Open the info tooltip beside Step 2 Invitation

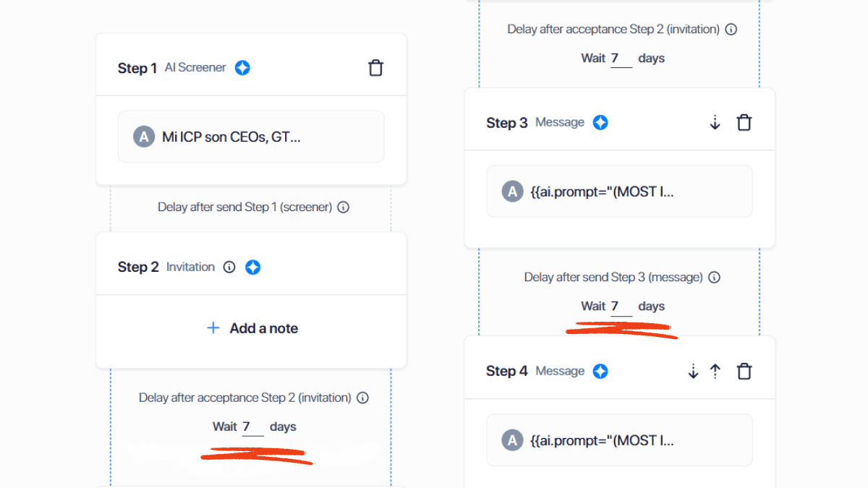(229, 267)
